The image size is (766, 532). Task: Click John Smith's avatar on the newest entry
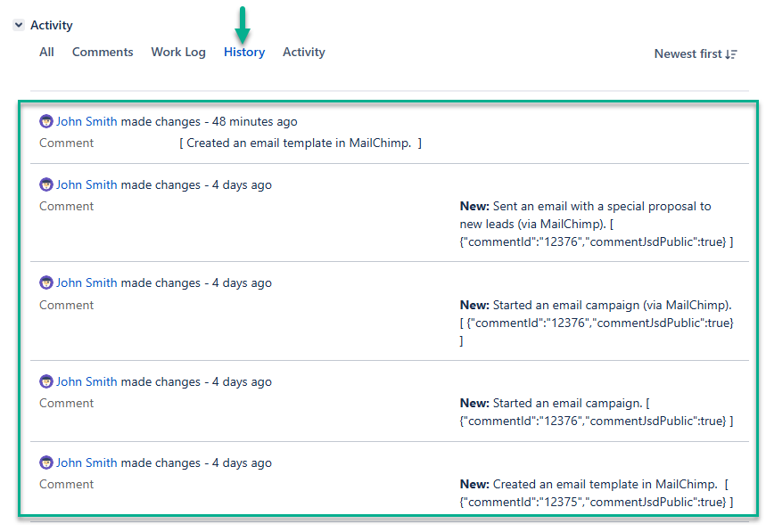(x=46, y=121)
